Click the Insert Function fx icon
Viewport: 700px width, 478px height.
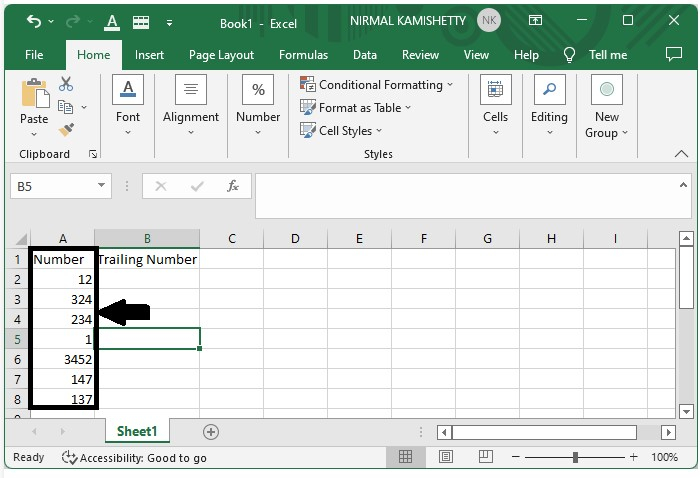(232, 186)
